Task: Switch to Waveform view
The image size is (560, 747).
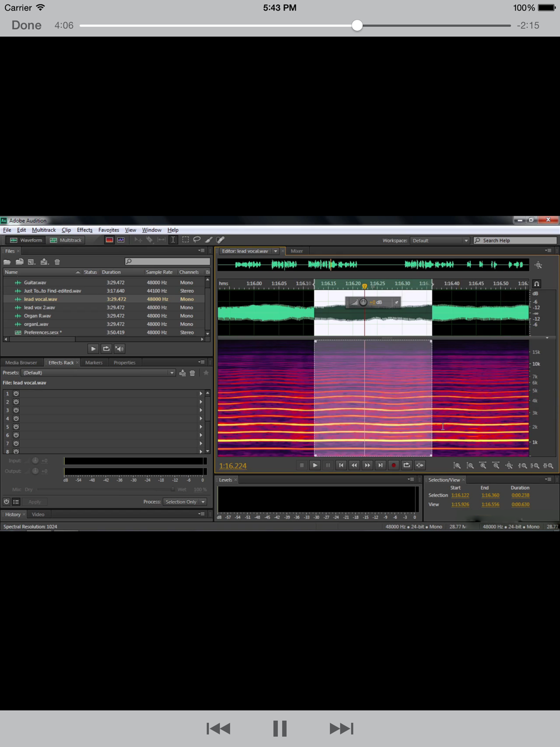Action: click(x=26, y=240)
